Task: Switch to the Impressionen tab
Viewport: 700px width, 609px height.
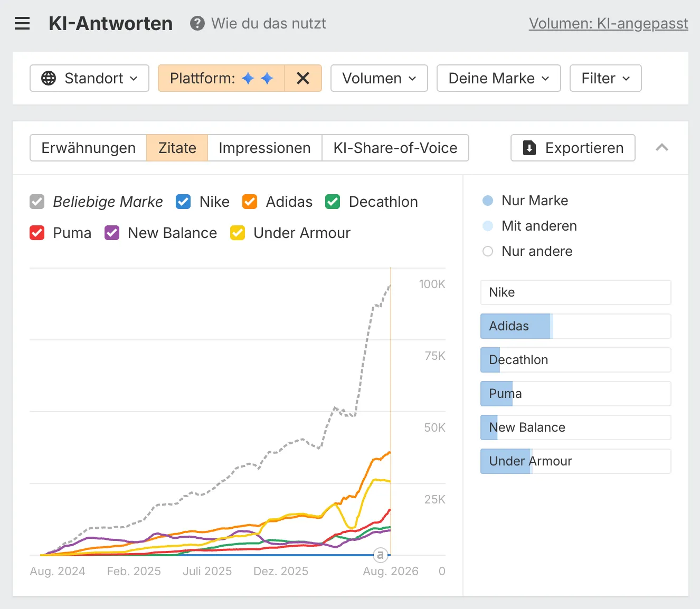Action: pos(264,148)
